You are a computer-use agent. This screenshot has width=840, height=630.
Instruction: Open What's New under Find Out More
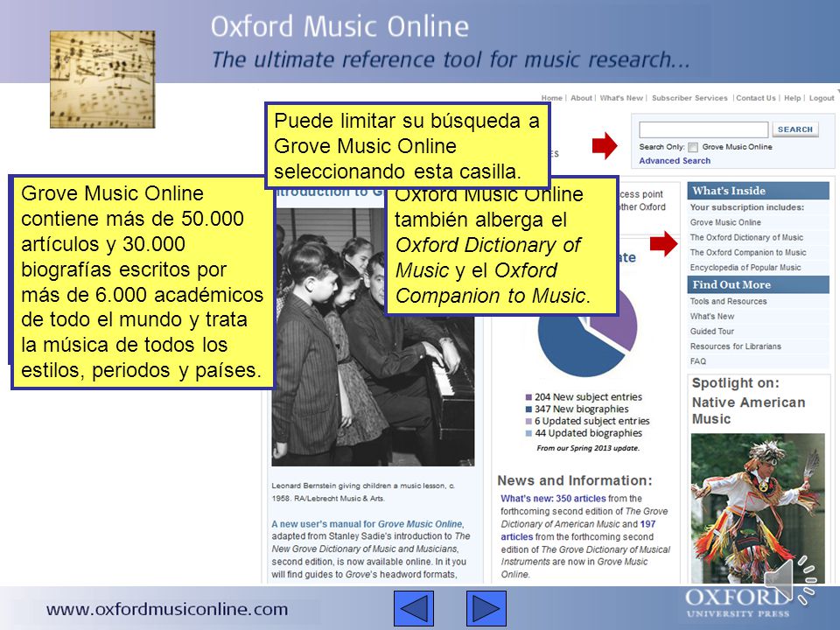pyautogui.click(x=712, y=317)
